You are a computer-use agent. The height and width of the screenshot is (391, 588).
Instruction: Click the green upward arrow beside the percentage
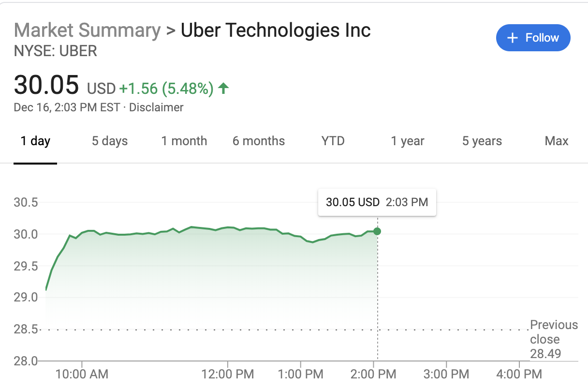point(223,89)
